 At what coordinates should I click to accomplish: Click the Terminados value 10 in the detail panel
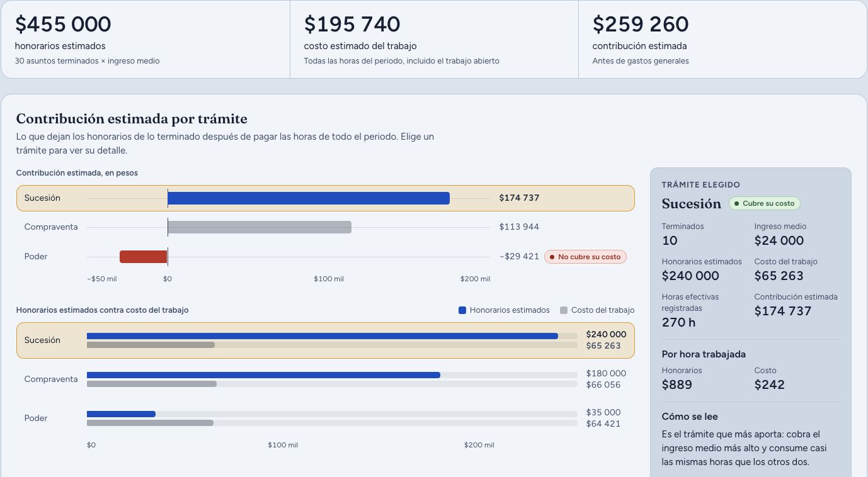coord(670,240)
